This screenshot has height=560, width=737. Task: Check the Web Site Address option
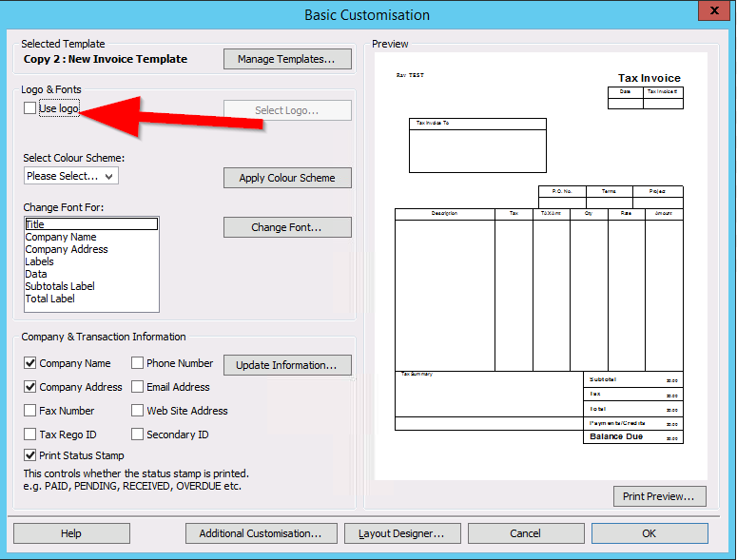pos(137,411)
